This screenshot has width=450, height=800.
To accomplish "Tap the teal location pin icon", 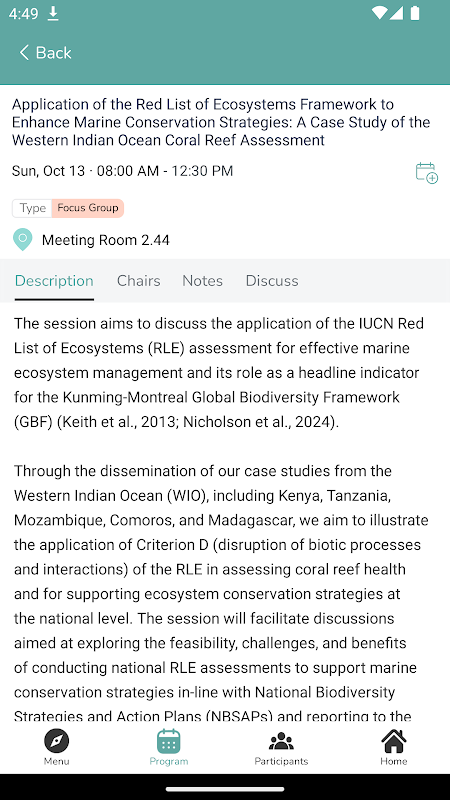I will [22, 240].
